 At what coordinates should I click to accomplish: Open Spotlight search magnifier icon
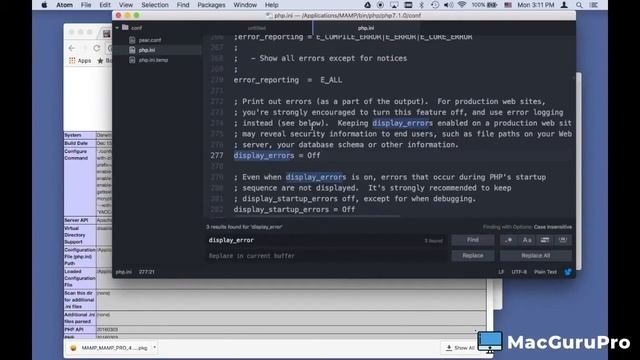[x=579, y=5]
